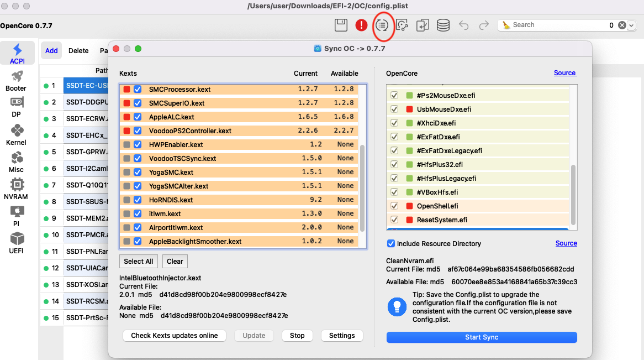
Task: Click the database icon in toolbar
Action: point(442,25)
